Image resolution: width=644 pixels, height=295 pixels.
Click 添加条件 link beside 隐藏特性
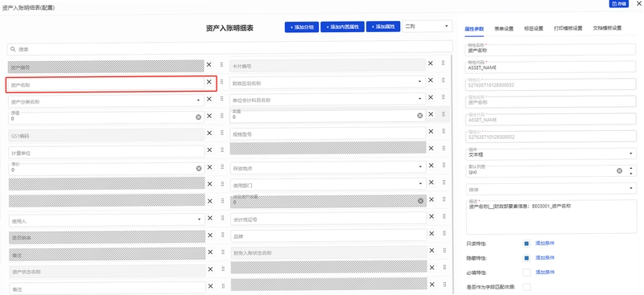tap(545, 258)
